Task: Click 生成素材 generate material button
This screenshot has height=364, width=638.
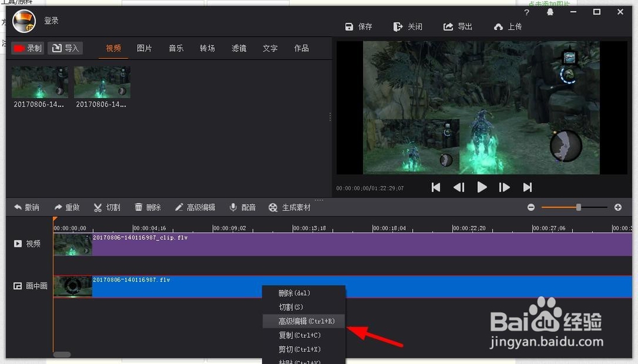Action: tap(289, 207)
